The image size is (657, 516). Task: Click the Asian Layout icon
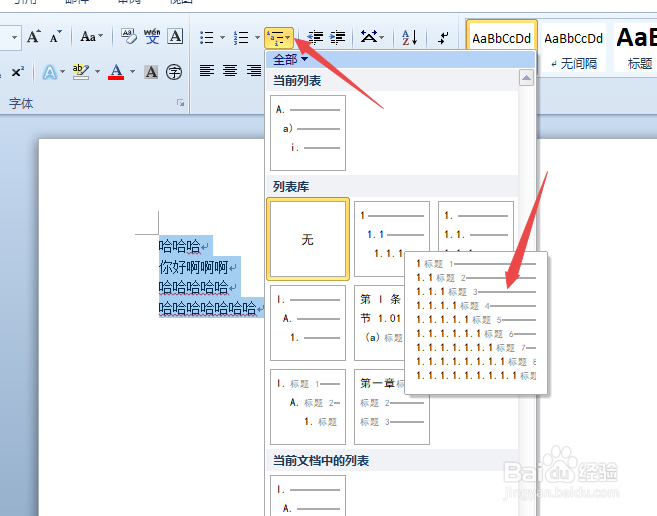tap(369, 37)
